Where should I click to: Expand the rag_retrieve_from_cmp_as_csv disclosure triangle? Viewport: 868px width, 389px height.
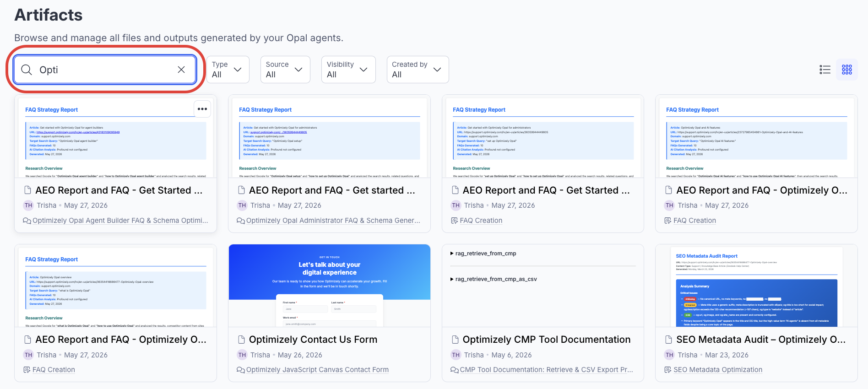pyautogui.click(x=452, y=279)
